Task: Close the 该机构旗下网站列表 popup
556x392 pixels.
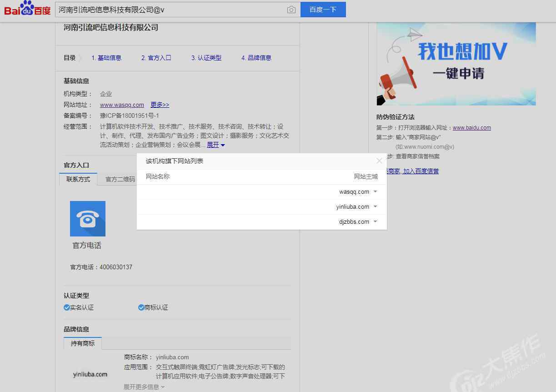Action: [379, 161]
